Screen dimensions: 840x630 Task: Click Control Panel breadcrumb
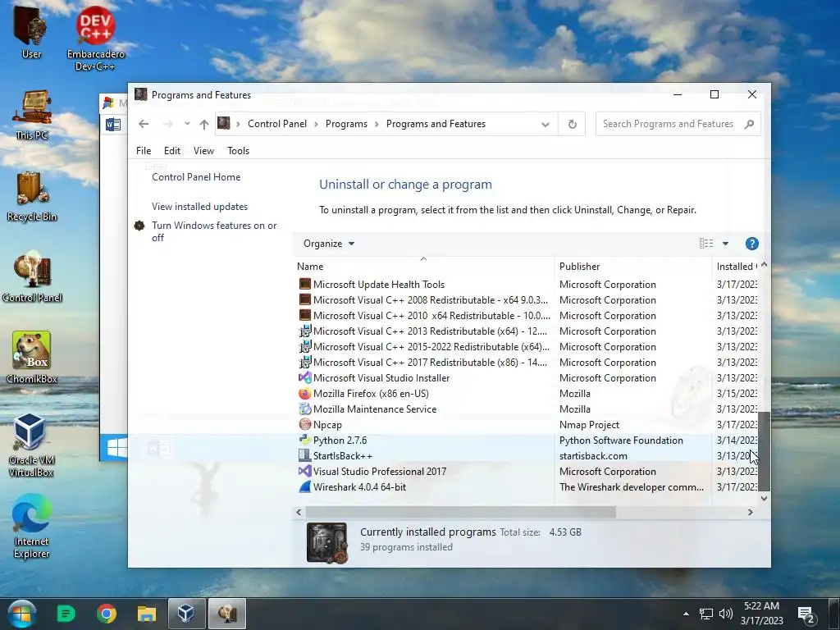point(277,124)
